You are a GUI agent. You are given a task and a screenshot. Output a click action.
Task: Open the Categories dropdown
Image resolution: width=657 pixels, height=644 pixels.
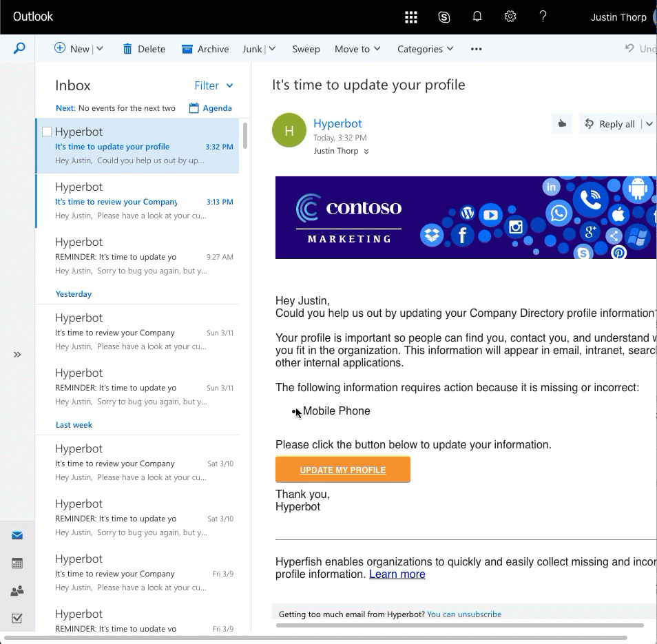(x=426, y=49)
